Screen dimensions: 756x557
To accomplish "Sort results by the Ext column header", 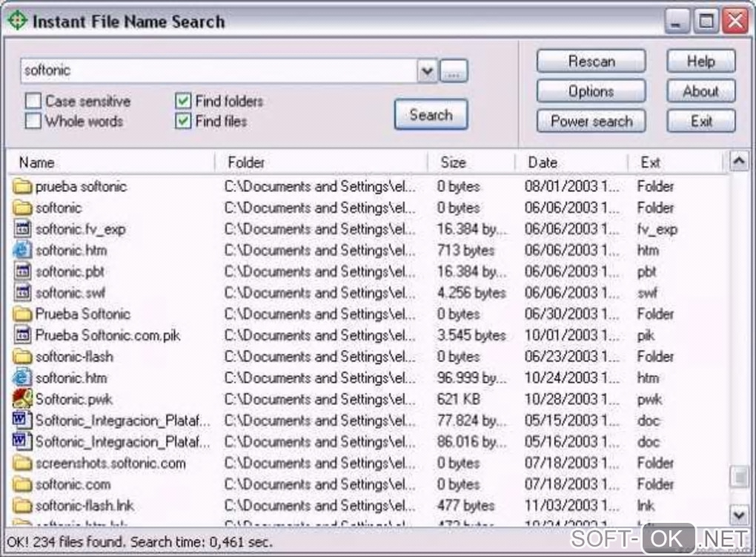I will tap(676, 162).
